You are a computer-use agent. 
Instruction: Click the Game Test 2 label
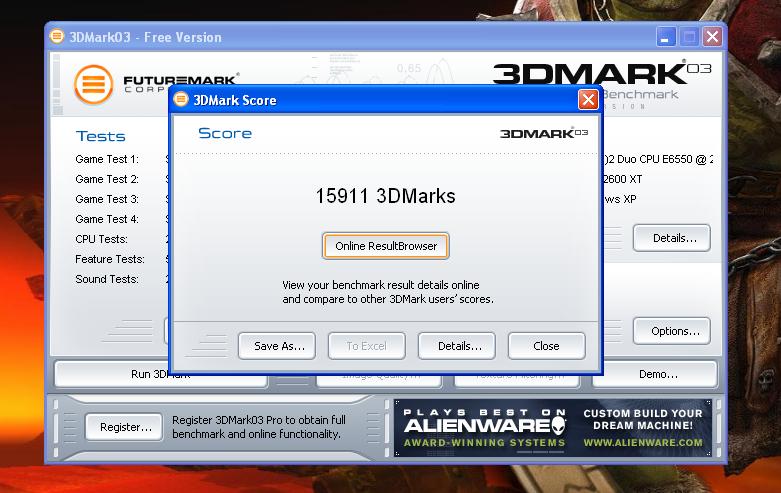tap(107, 179)
